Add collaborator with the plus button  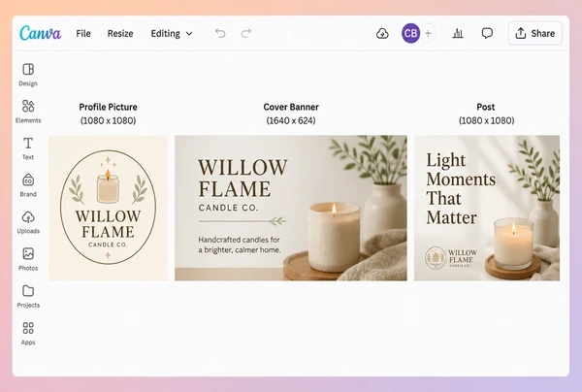tap(428, 33)
